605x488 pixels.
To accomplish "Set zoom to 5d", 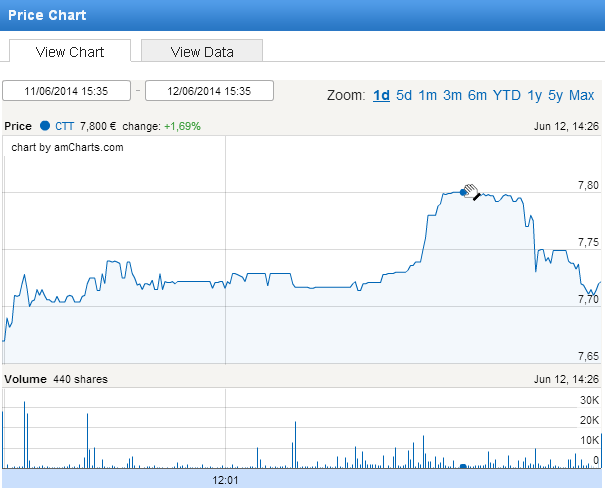I will (x=404, y=95).
